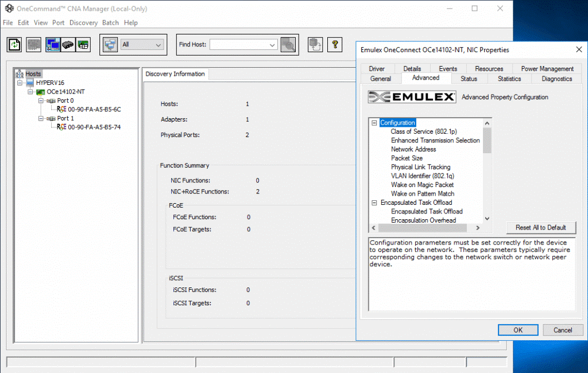588x373 pixels.
Task: Click the Find Host search icon button
Action: (x=288, y=45)
